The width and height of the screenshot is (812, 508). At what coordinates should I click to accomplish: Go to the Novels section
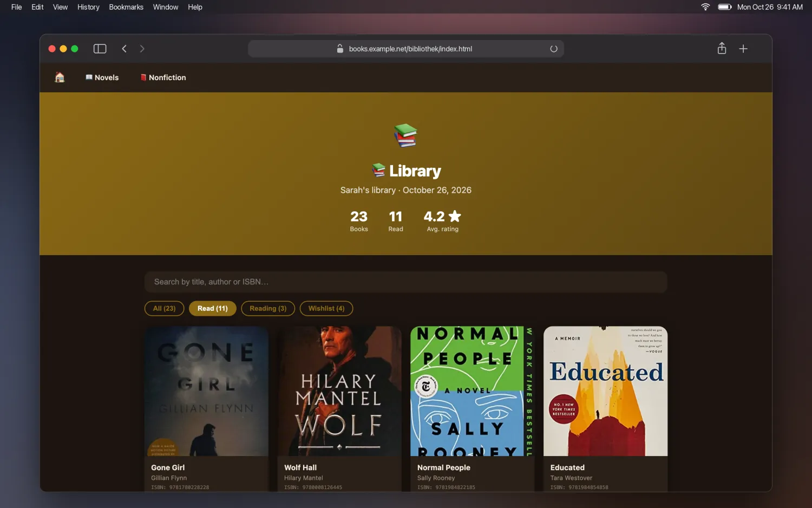click(102, 77)
